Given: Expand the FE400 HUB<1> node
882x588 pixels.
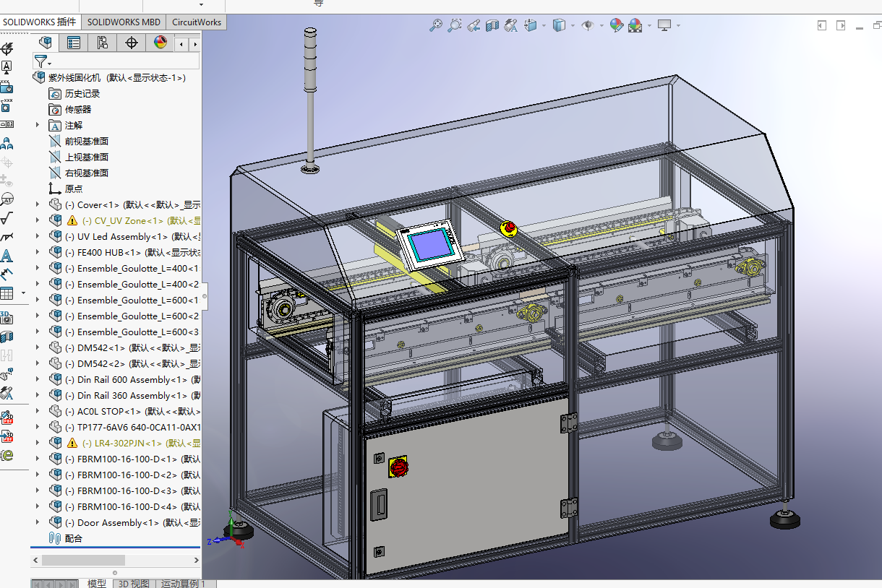Looking at the screenshot, I should 38,252.
